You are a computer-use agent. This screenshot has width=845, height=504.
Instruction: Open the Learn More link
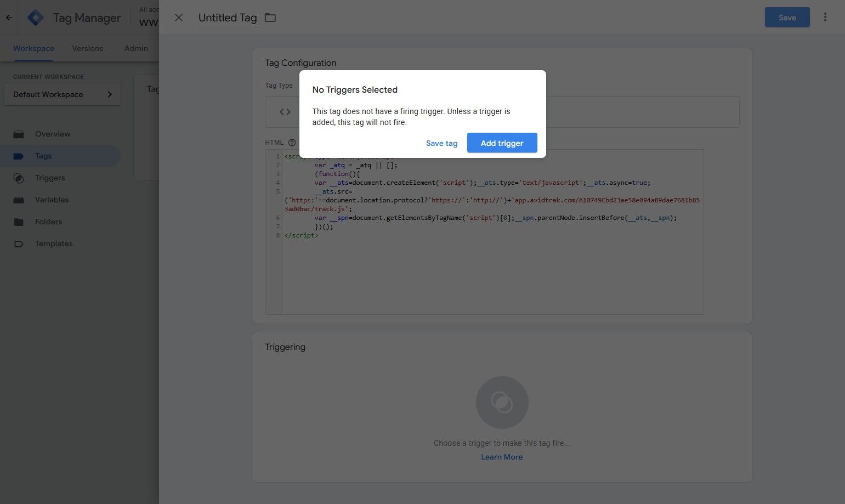(x=502, y=457)
